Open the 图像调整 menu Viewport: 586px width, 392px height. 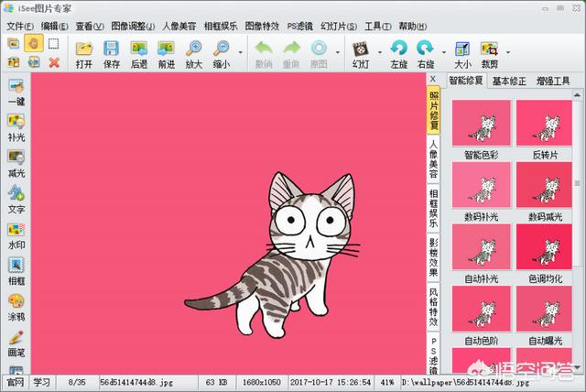[x=133, y=27]
